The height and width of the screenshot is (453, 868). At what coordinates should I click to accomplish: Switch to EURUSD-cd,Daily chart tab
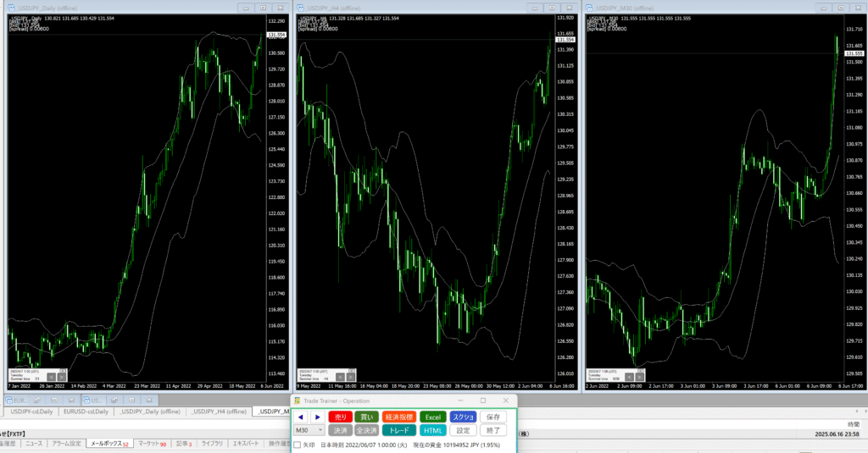[86, 412]
